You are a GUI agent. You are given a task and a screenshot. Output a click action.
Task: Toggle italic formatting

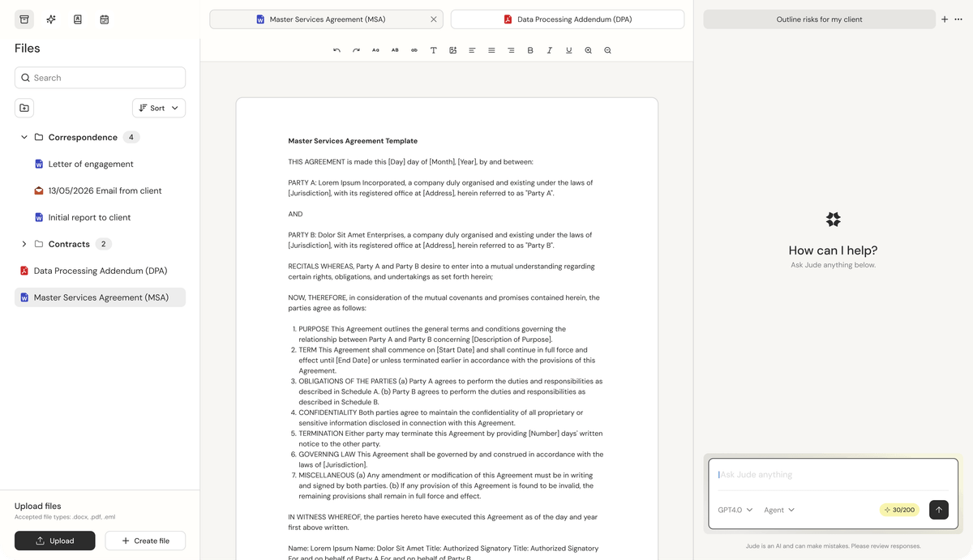coord(550,50)
